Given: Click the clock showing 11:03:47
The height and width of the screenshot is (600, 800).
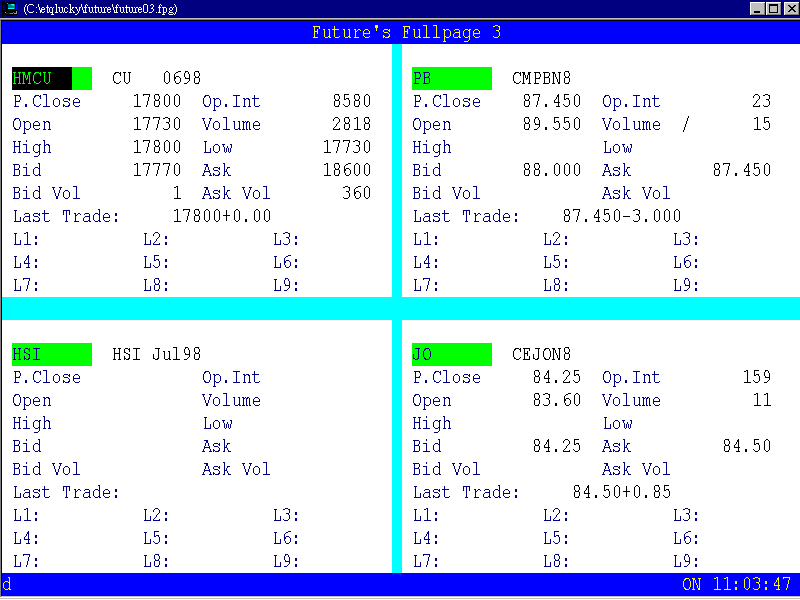Looking at the screenshot, I should 751,584.
